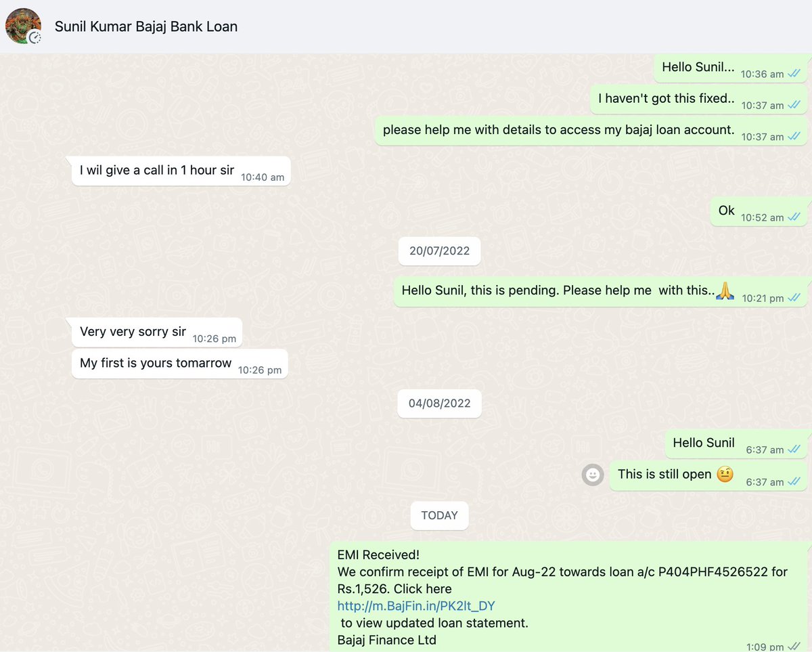Click the "This is still open" message
812x652 pixels.
(708, 475)
